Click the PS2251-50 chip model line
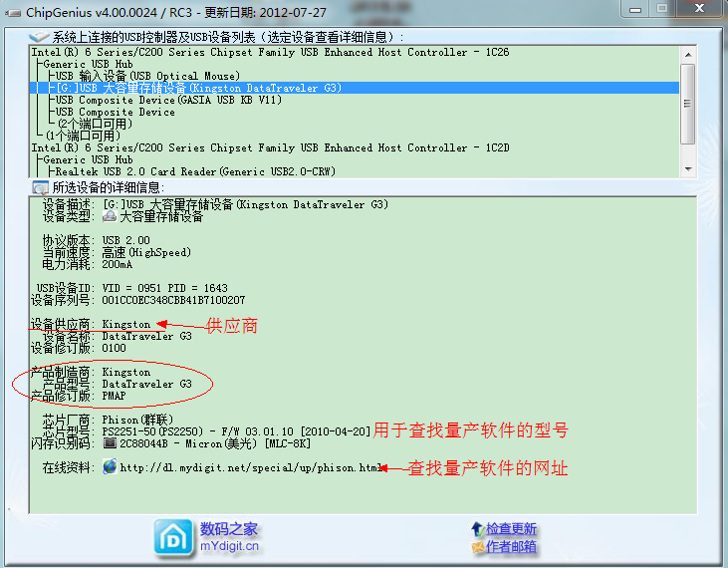 [236, 431]
